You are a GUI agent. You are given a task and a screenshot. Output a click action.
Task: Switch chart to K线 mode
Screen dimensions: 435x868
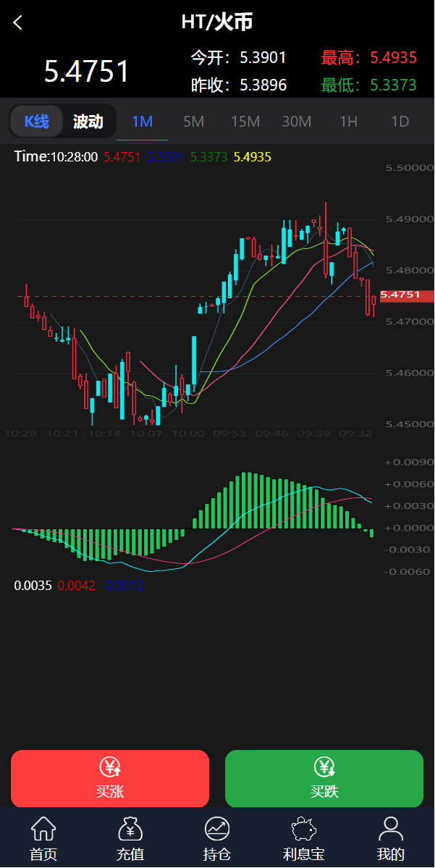click(x=37, y=122)
